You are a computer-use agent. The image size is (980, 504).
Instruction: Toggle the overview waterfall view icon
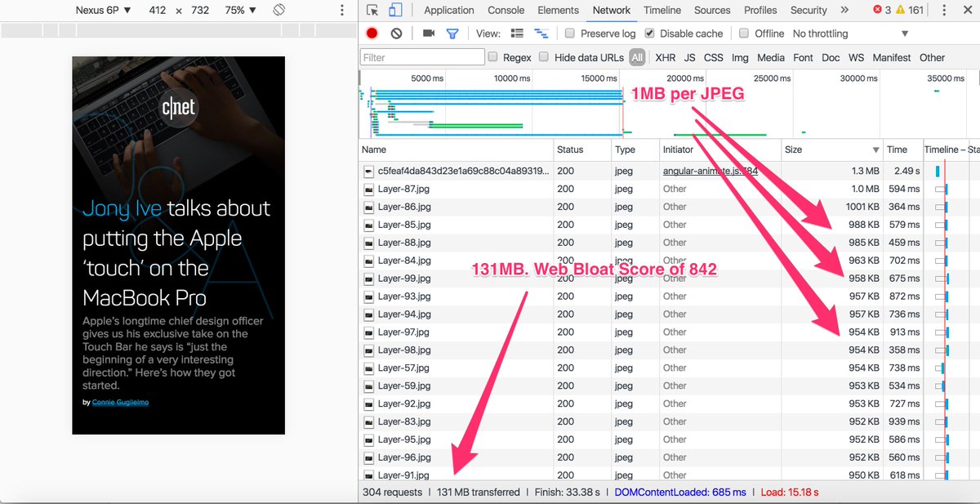point(541,33)
